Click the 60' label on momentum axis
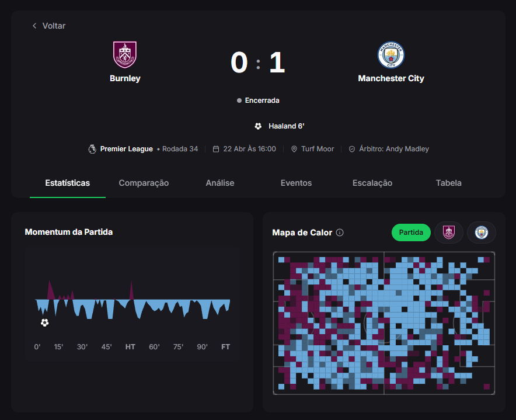This screenshot has width=516, height=420. click(154, 347)
